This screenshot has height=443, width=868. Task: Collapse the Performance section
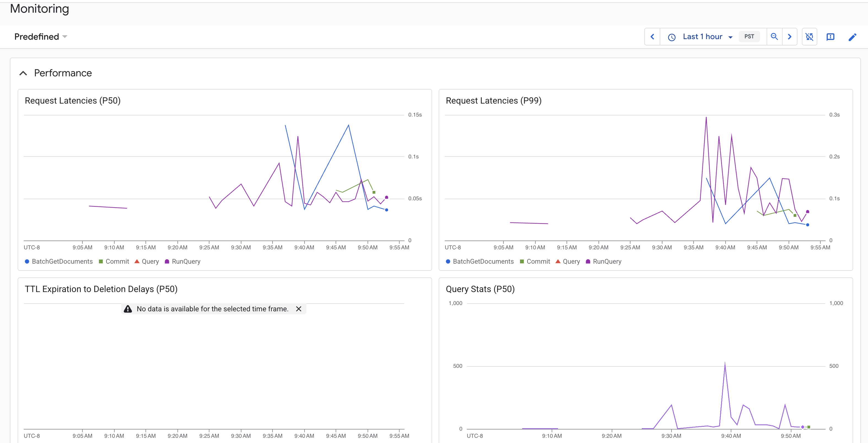[23, 73]
